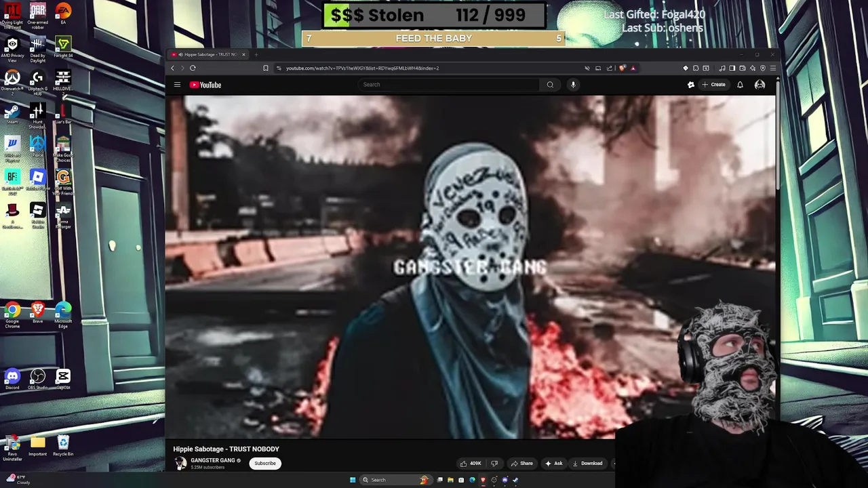Go to the YouTube home logo
The width and height of the screenshot is (868, 488).
(x=205, y=85)
